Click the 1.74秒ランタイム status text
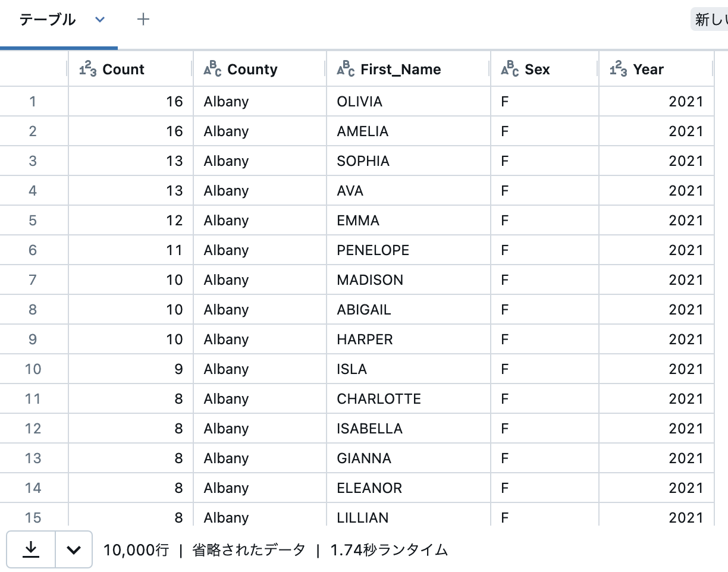This screenshot has height=572, width=728. click(x=389, y=550)
